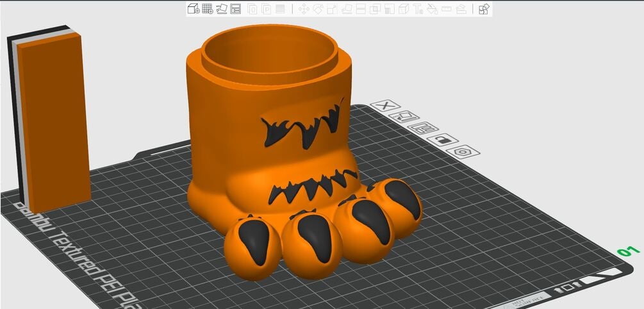Select the Lay on face tool

pos(347,8)
